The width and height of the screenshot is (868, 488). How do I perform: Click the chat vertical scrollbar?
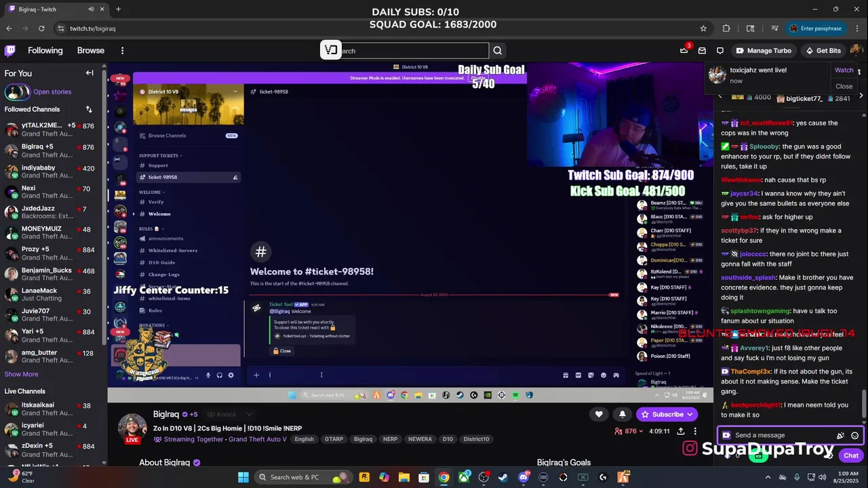pos(863,405)
